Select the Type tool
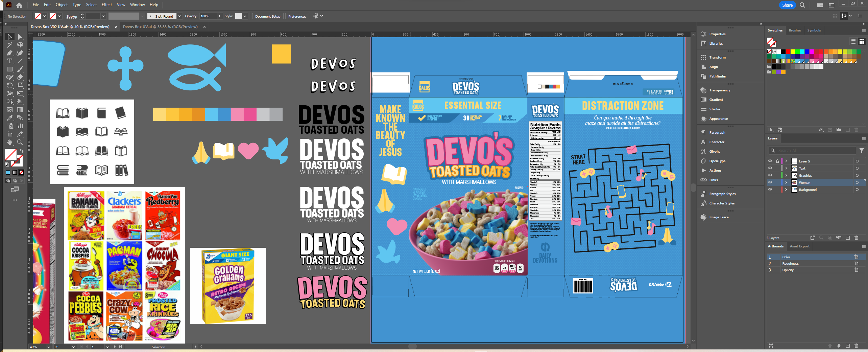Image resolution: width=868 pixels, height=352 pixels. (9, 61)
